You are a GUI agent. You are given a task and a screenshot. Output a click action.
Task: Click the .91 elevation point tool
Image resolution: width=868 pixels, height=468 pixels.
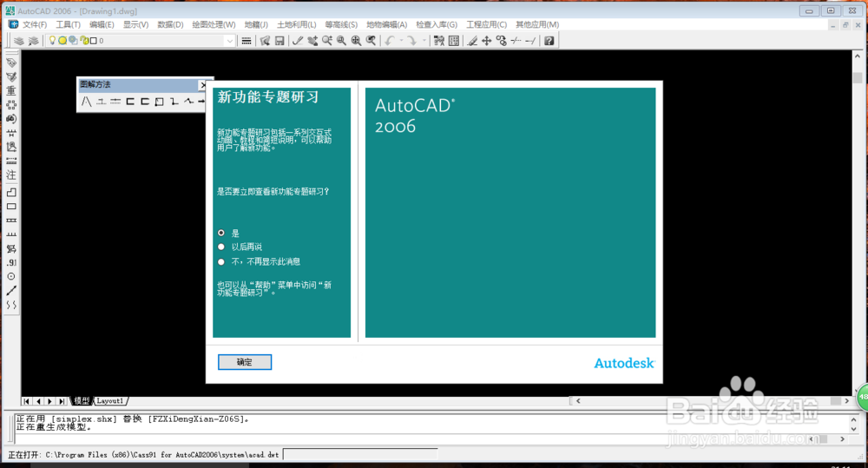[11, 262]
